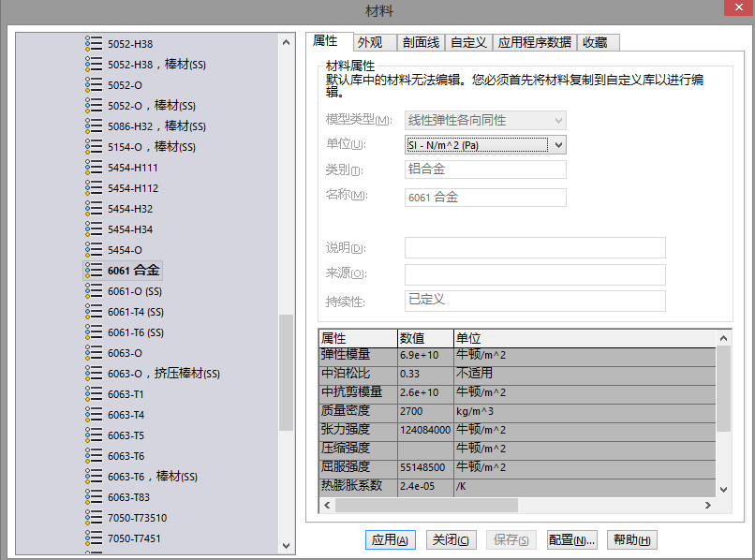This screenshot has width=755, height=560.
Task: Open the 应用程序数据 tab
Action: pos(535,42)
